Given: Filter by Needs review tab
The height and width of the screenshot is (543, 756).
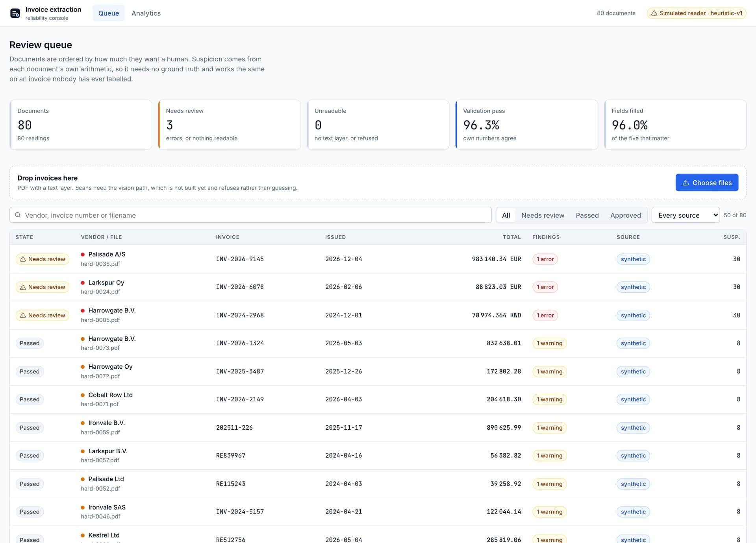Looking at the screenshot, I should point(543,215).
